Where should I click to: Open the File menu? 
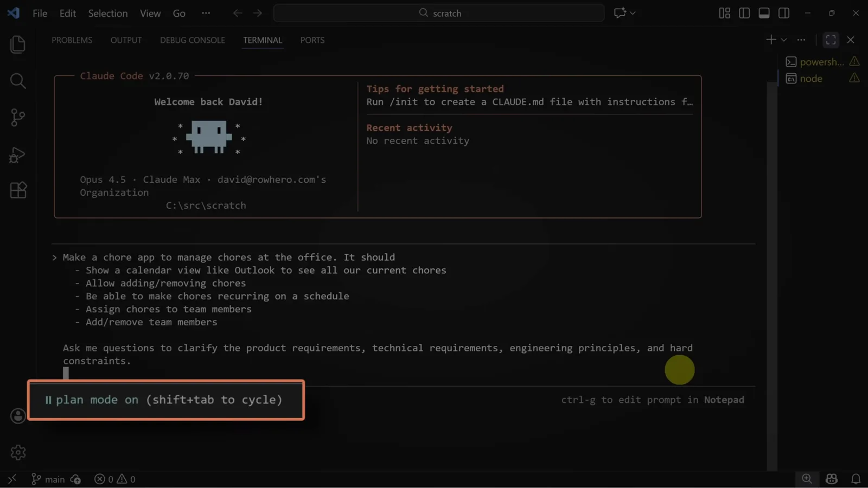[40, 13]
